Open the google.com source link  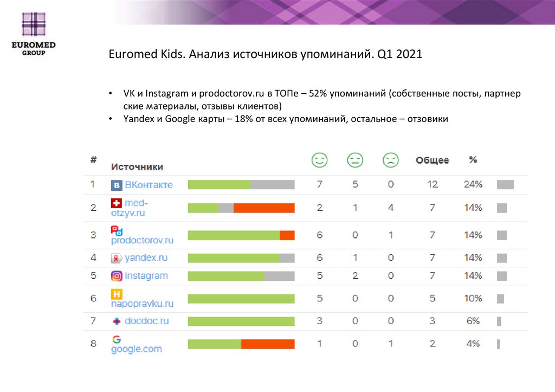pos(137,349)
